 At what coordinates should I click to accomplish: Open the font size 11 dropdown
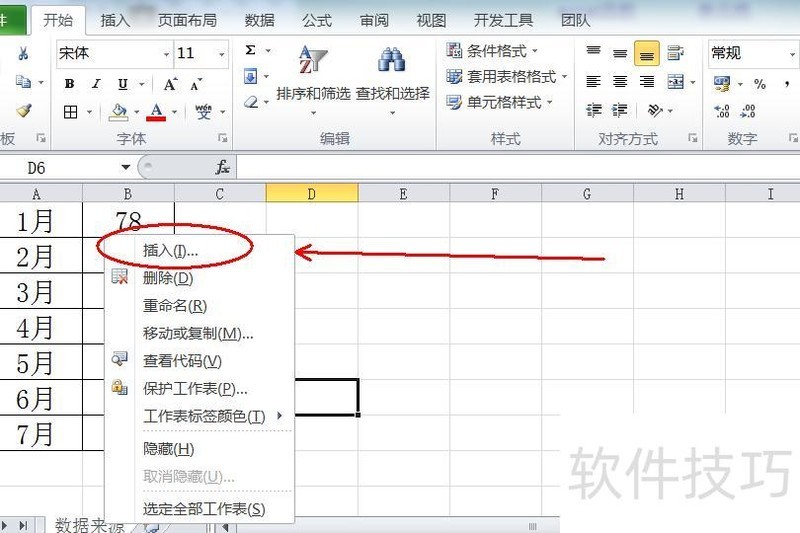(x=221, y=54)
